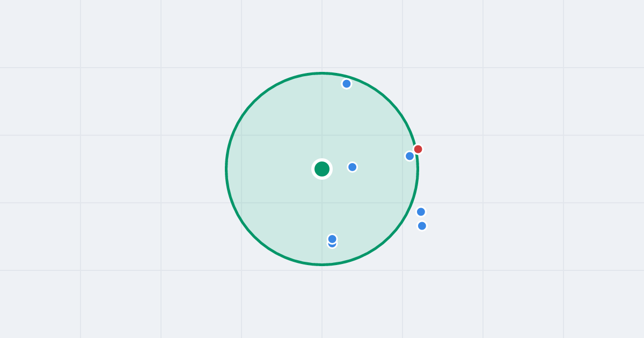Pick the blue dot near the circle's top
This screenshot has height=338, width=644.
[x=347, y=84]
